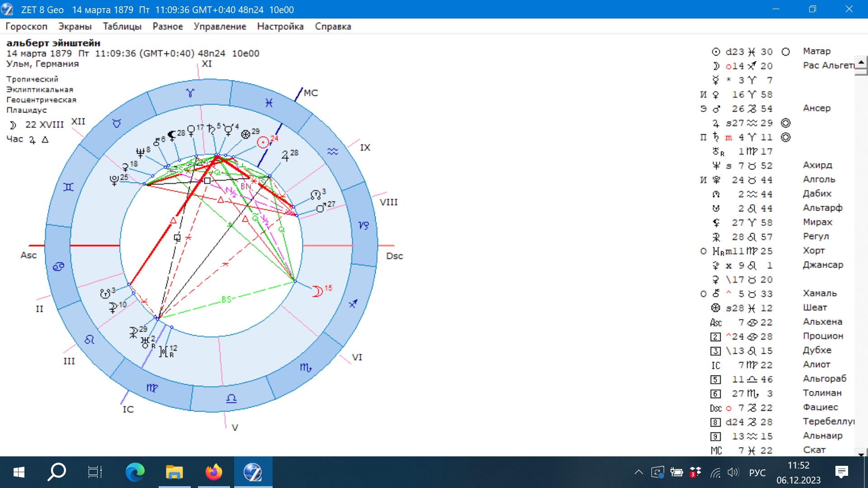
Task: Click the Mars symbol in chart wheel
Action: point(321,208)
